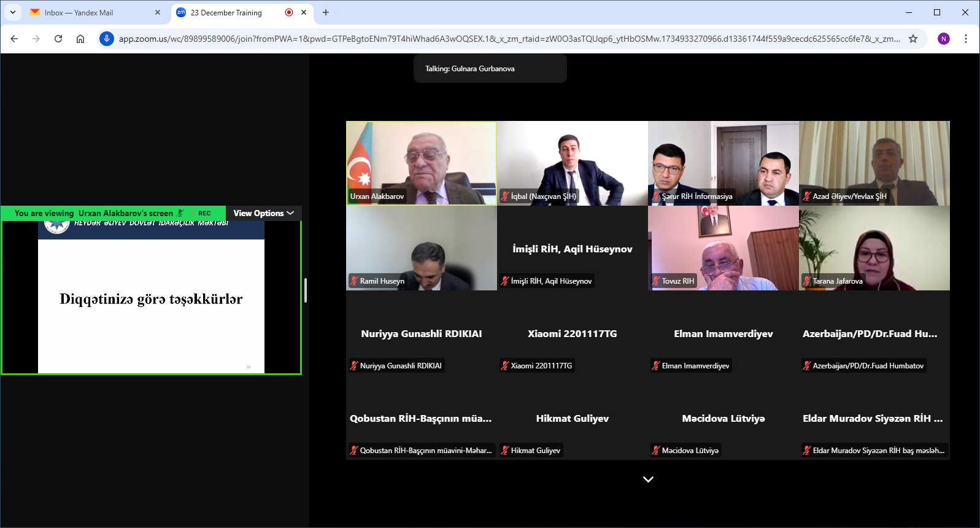The width and height of the screenshot is (980, 528).
Task: Click the back navigation arrow
Action: pos(14,39)
